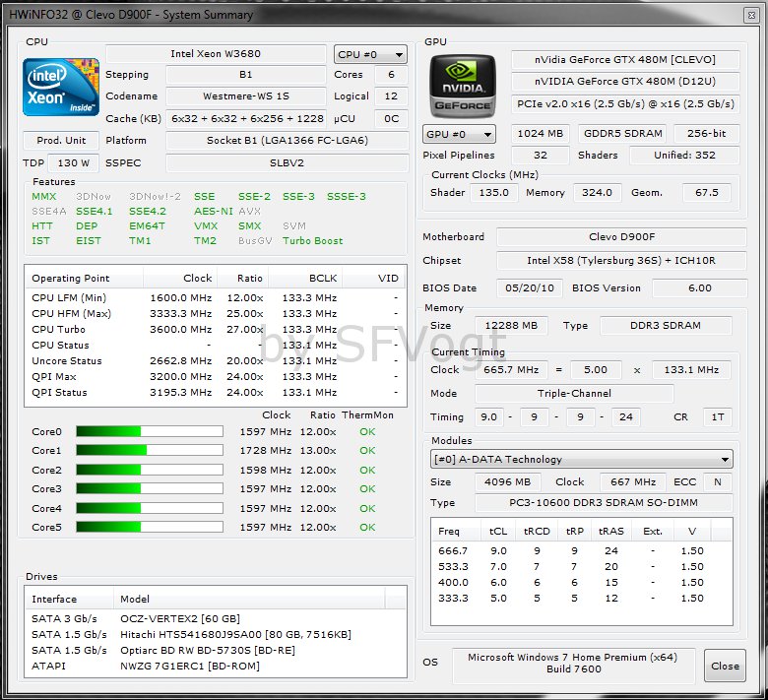Click the 400.0 frequency timing row
This screenshot has width=768, height=700.
[582, 582]
